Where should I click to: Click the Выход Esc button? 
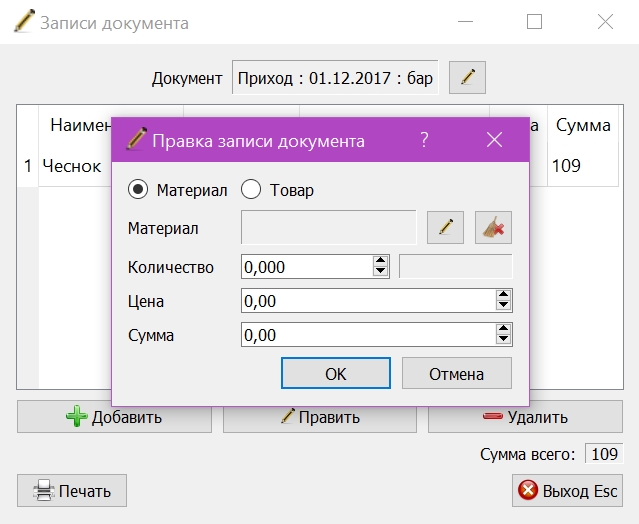tap(567, 491)
